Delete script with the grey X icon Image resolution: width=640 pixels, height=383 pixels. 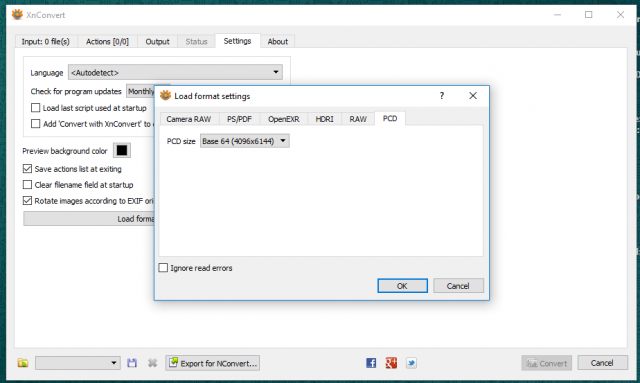coord(152,363)
